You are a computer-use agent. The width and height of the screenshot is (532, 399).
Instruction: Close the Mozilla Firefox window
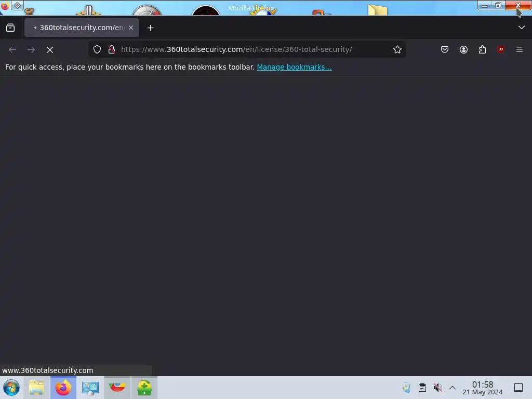pos(518,5)
